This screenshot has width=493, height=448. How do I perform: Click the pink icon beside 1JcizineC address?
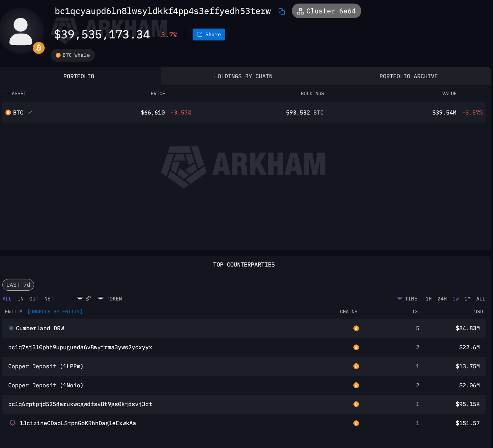click(12, 423)
